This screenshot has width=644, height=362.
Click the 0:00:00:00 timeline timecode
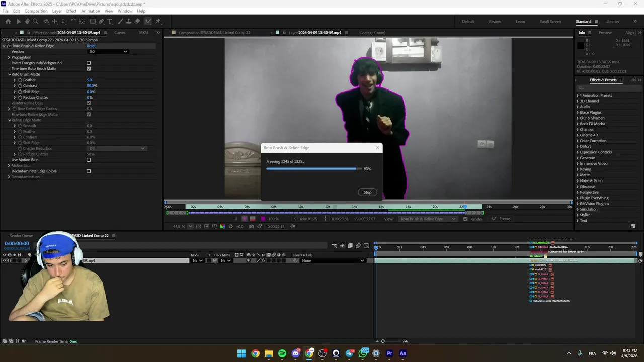tap(17, 243)
